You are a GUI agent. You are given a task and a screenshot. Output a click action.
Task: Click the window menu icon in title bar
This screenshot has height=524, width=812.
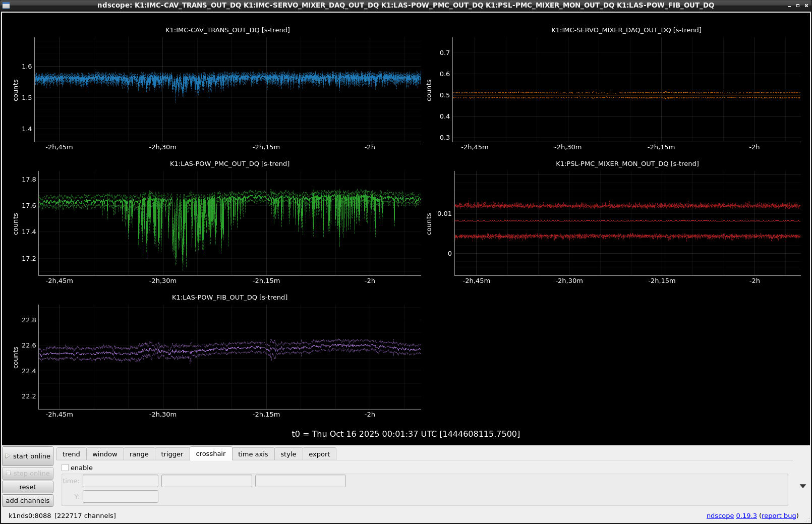[x=6, y=5]
